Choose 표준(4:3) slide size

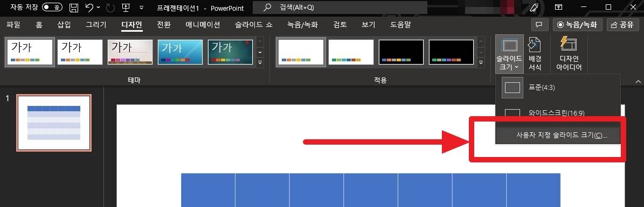(x=558, y=87)
